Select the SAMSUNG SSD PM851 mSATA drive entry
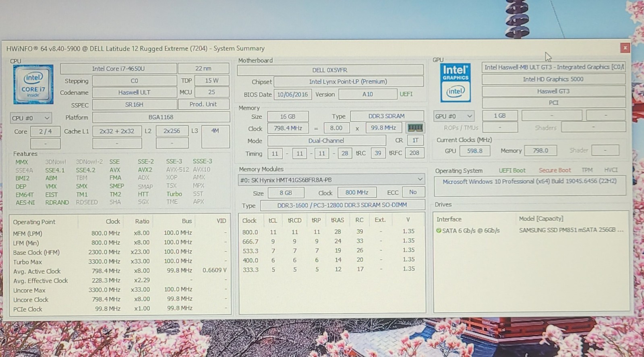Image resolution: width=644 pixels, height=357 pixels. click(571, 230)
